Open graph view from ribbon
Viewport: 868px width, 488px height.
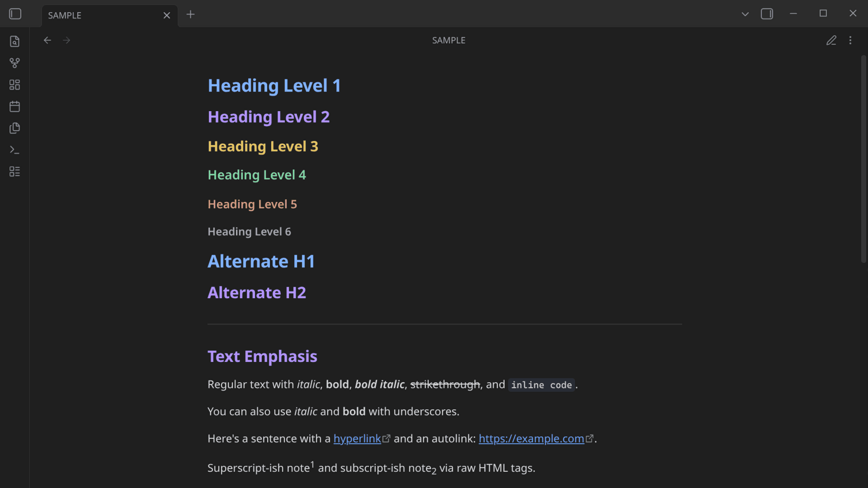[x=14, y=63]
